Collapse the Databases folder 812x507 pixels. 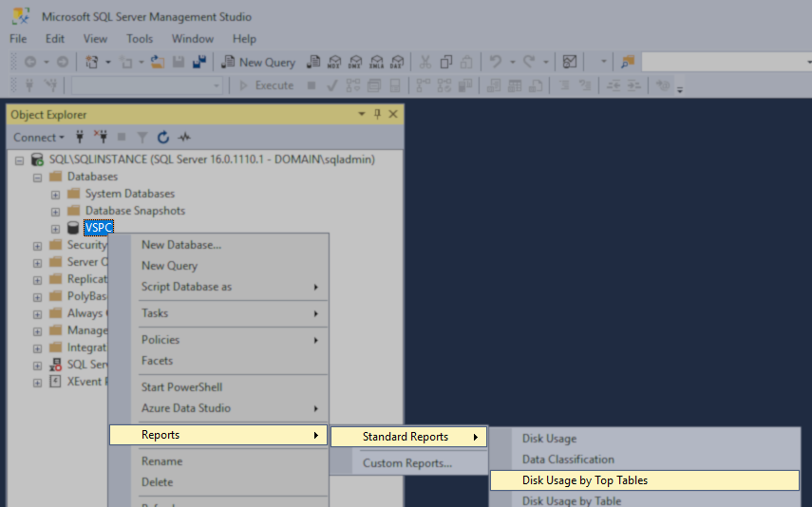37,178
